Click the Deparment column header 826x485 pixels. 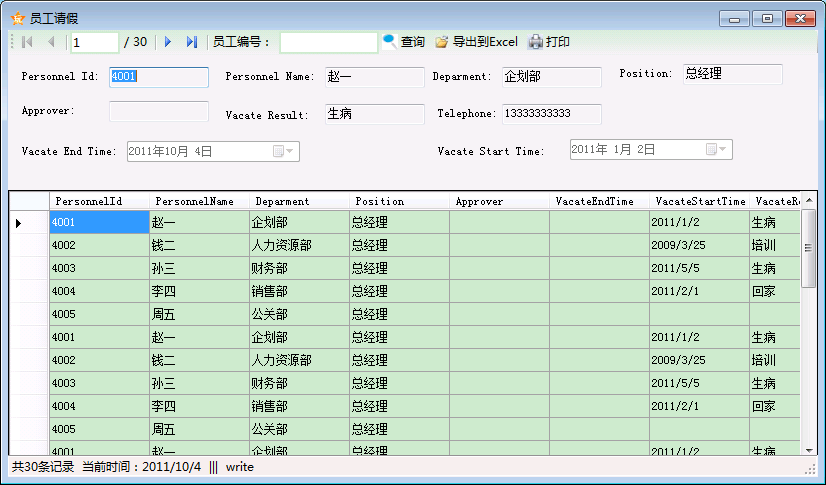pos(300,201)
